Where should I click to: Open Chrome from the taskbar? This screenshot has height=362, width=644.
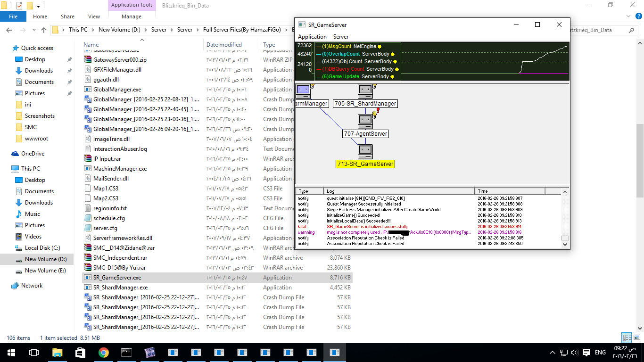click(x=103, y=352)
